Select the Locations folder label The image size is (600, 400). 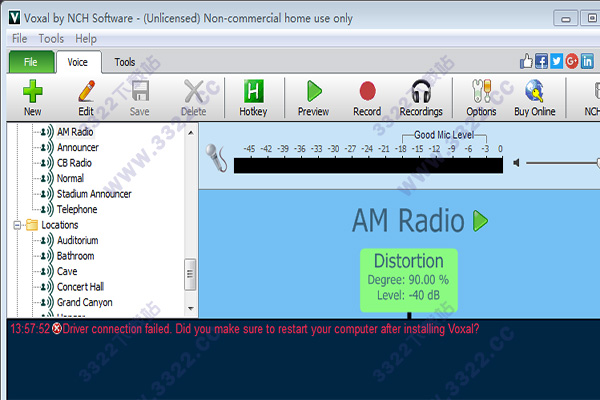click(60, 225)
